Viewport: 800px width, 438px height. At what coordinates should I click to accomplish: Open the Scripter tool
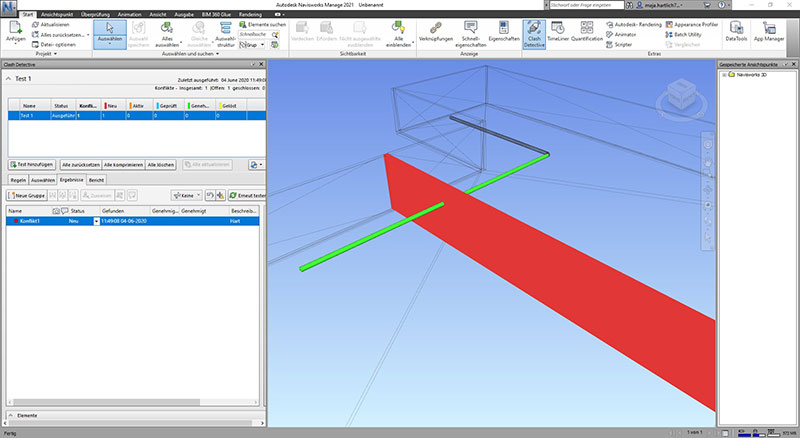pyautogui.click(x=619, y=45)
